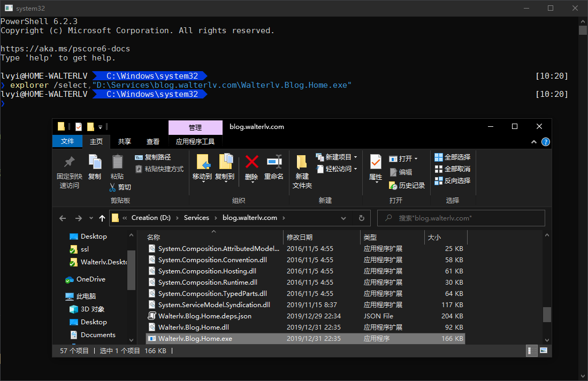Screen dimensions: 588x381
Task: Click the Copy (复制) ribbon icon
Action: click(x=95, y=162)
